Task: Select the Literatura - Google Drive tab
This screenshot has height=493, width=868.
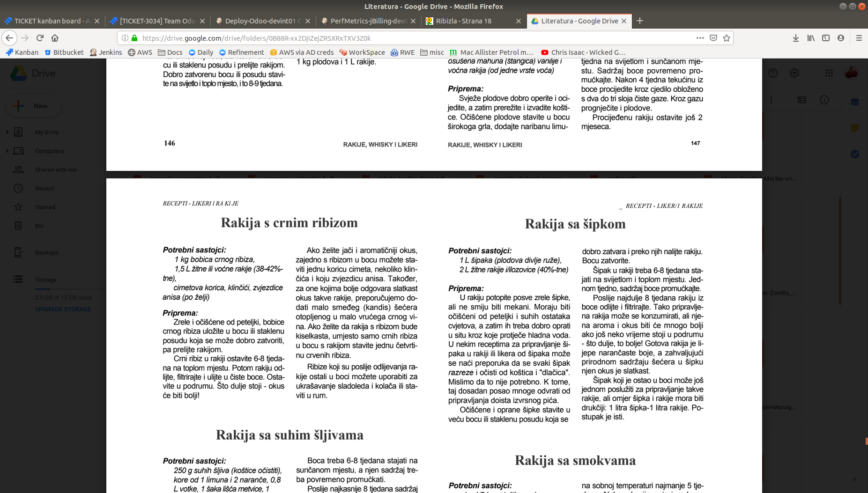Action: [579, 21]
